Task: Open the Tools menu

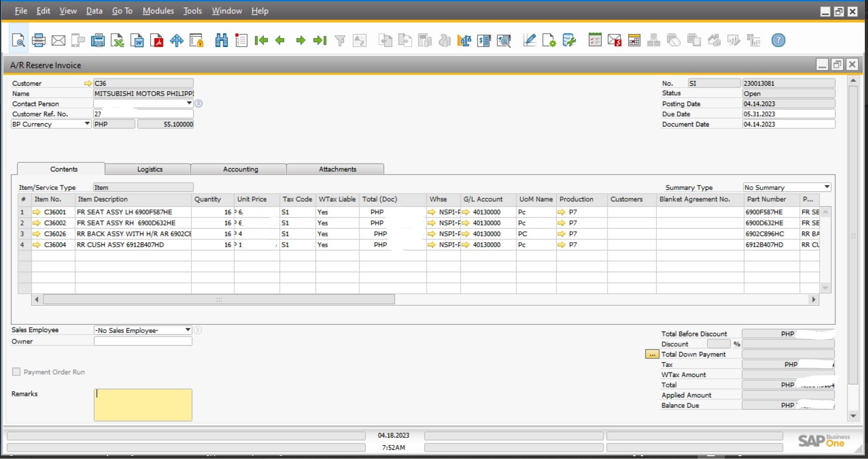Action: pos(193,11)
